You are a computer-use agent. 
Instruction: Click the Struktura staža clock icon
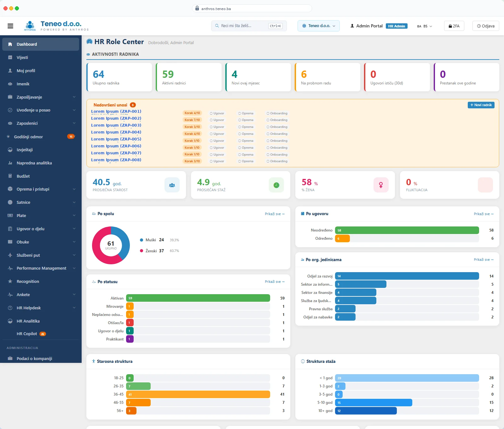(x=303, y=361)
